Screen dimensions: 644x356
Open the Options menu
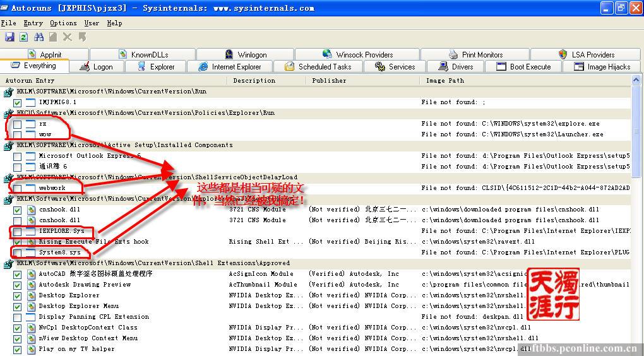coord(63,23)
